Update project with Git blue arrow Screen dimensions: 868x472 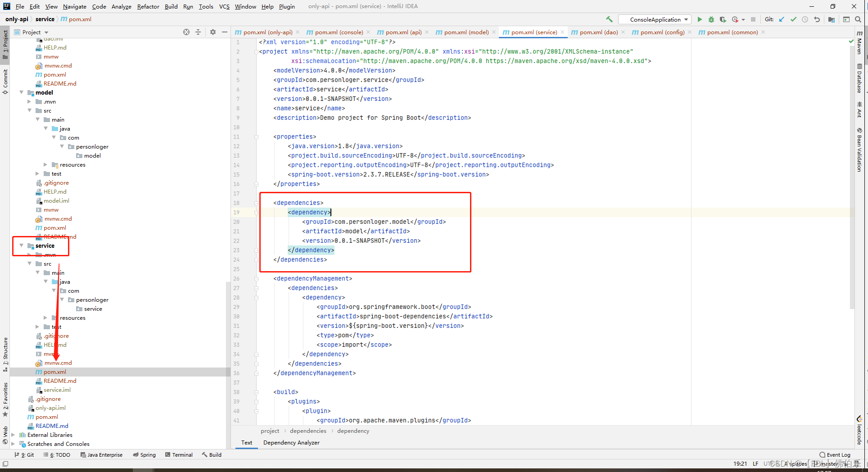tap(782, 19)
